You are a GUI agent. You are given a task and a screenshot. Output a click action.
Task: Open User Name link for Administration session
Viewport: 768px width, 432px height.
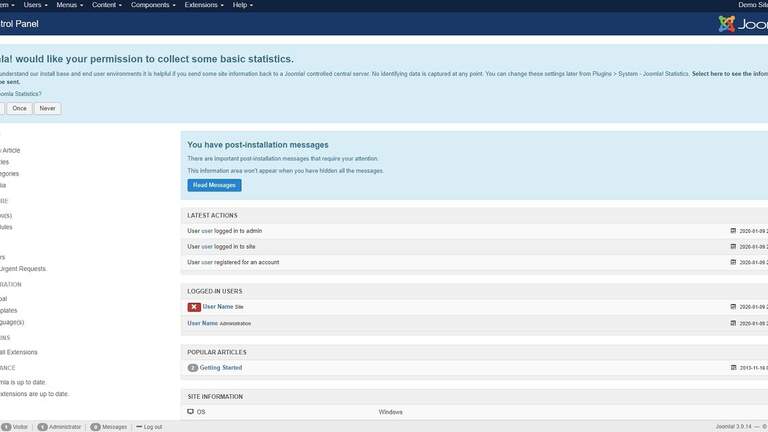202,323
